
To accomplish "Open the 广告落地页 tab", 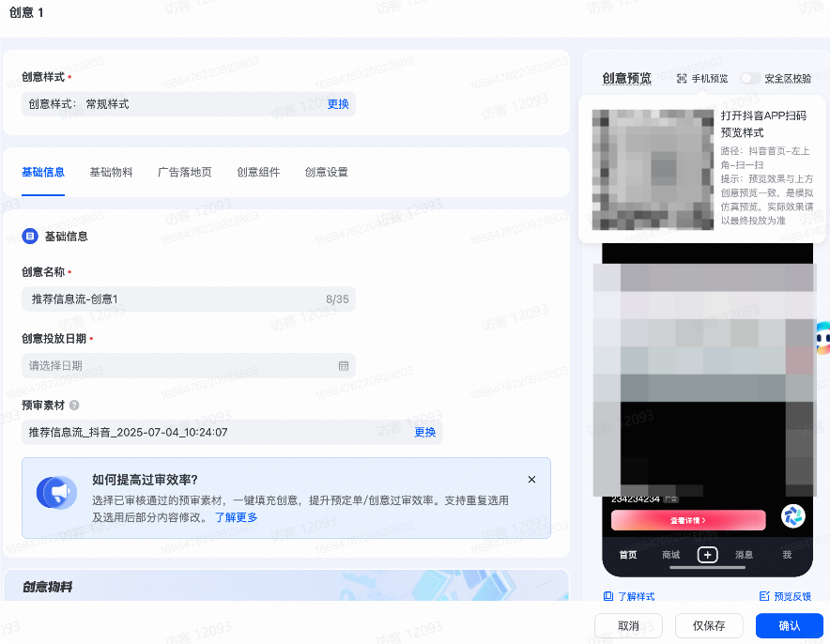I will (x=185, y=172).
